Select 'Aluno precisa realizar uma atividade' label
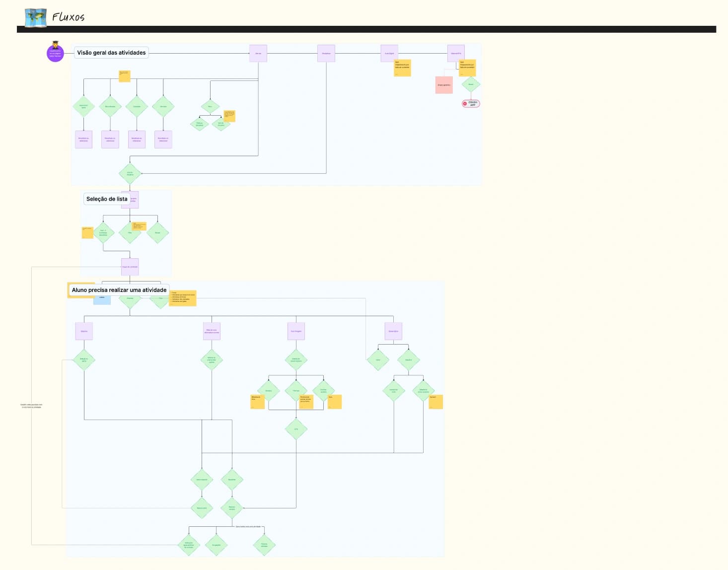Screen dimensions: 728x570 click(x=119, y=290)
